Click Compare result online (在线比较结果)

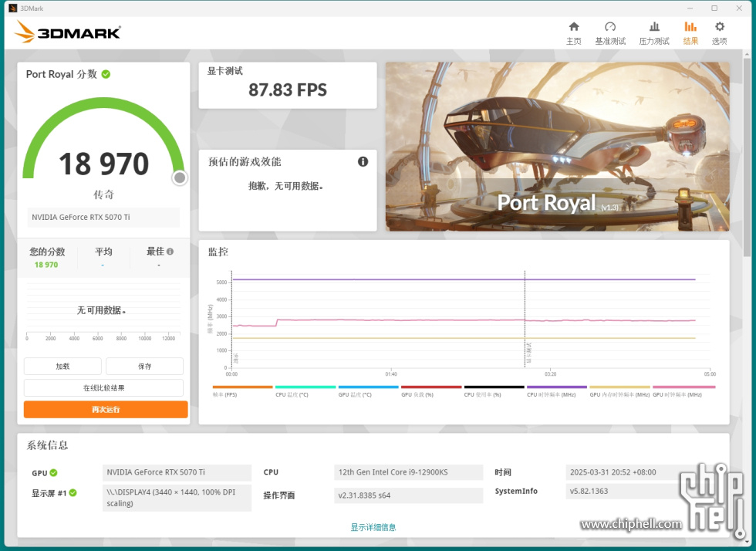(103, 388)
